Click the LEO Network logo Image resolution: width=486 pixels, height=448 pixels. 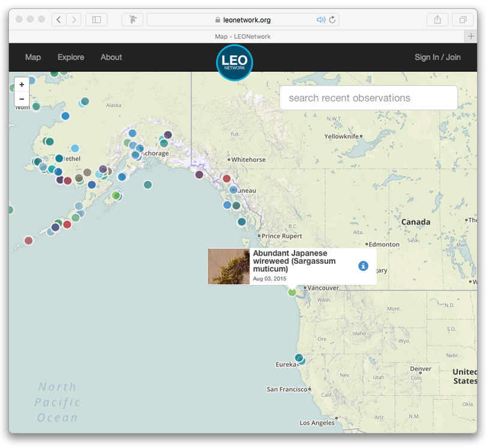tap(235, 62)
